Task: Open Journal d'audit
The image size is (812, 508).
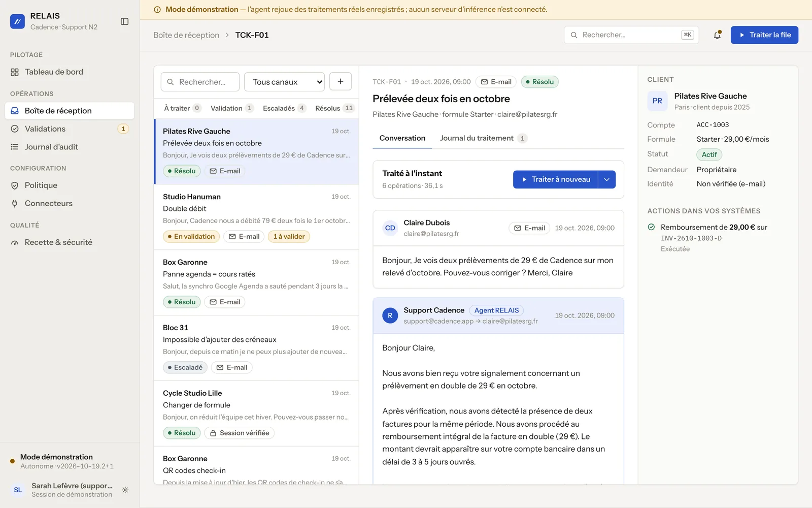Action: [x=70, y=147]
